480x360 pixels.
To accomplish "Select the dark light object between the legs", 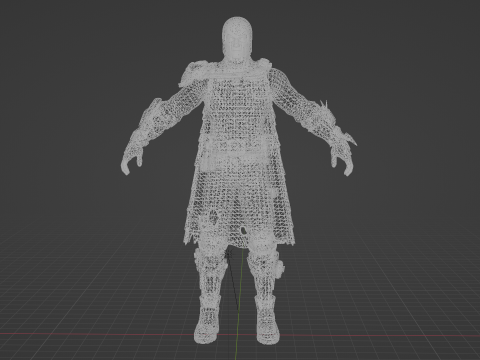I will 229,255.
